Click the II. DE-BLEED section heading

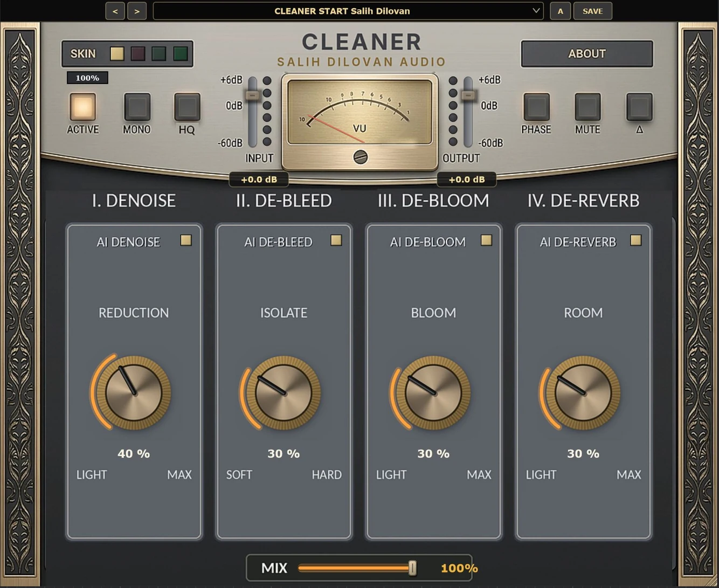(x=284, y=200)
